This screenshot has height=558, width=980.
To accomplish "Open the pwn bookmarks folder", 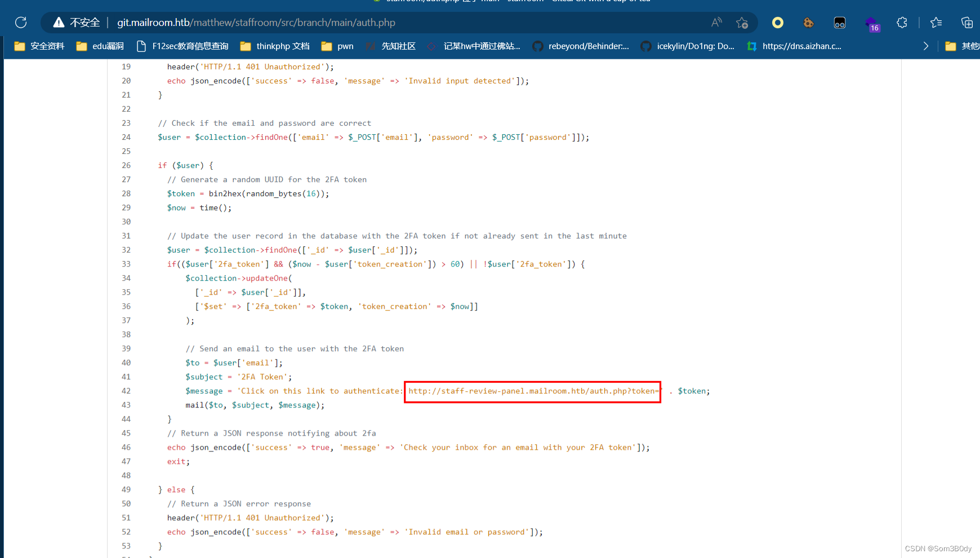I will pos(337,46).
